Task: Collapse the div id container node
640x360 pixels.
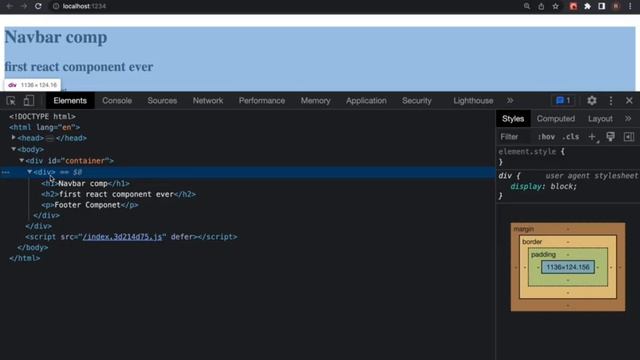Action: pyautogui.click(x=22, y=160)
